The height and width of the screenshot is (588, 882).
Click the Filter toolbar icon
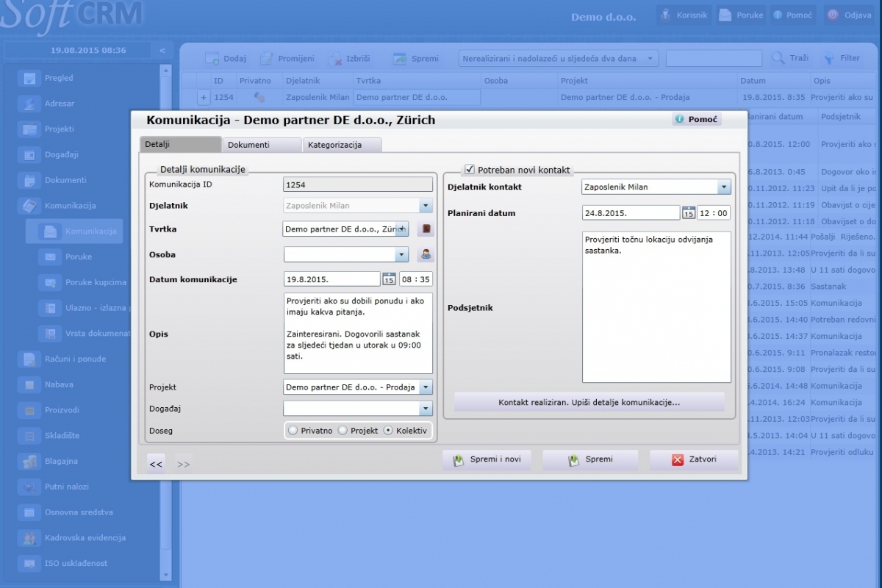(828, 58)
